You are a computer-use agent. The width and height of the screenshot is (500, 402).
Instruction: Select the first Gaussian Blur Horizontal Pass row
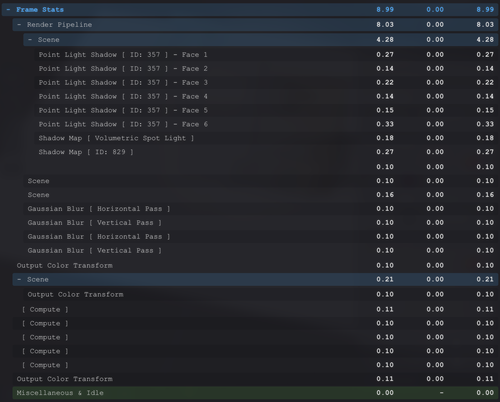click(261, 209)
